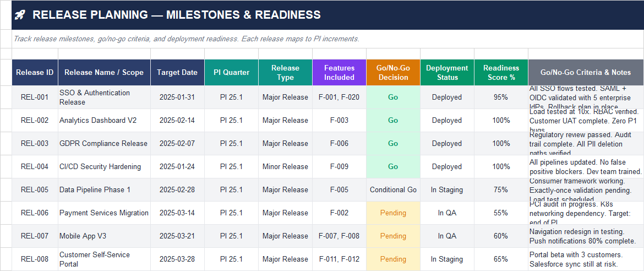Viewport: 644px width, 271px height.
Task: Select cell REL-007
Action: (x=35, y=236)
